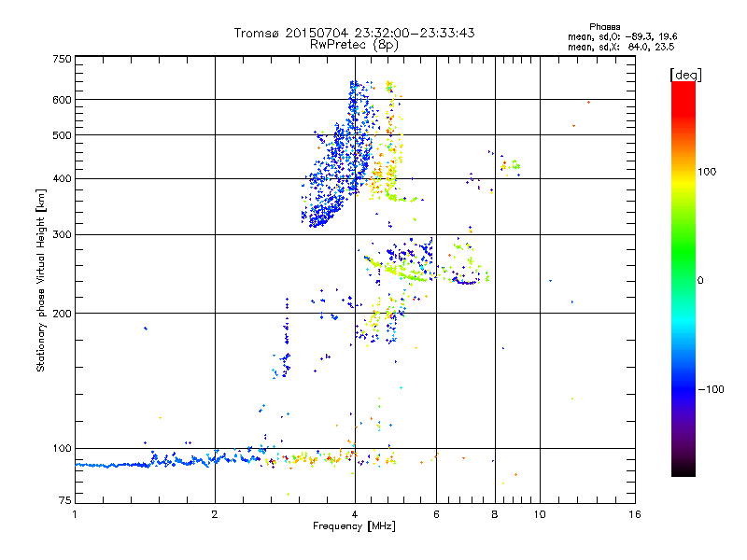Click y-axis tick label '400'
This screenshot has width=747, height=560.
(62, 179)
